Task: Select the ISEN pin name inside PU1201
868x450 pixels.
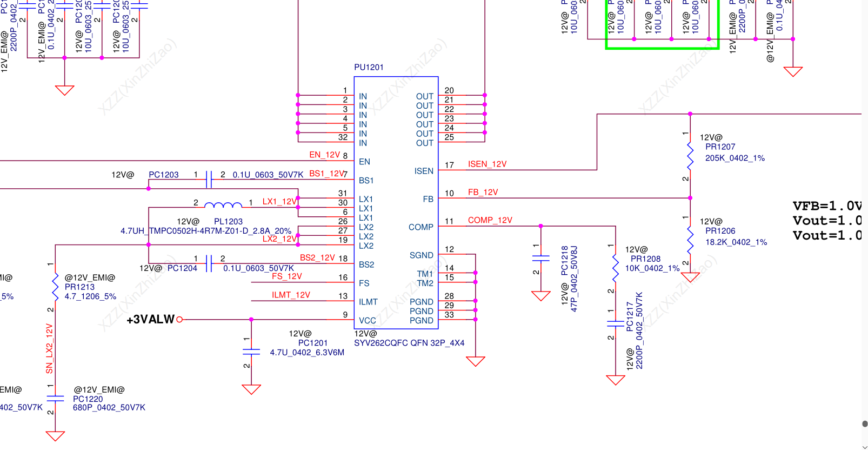Action: (x=424, y=171)
